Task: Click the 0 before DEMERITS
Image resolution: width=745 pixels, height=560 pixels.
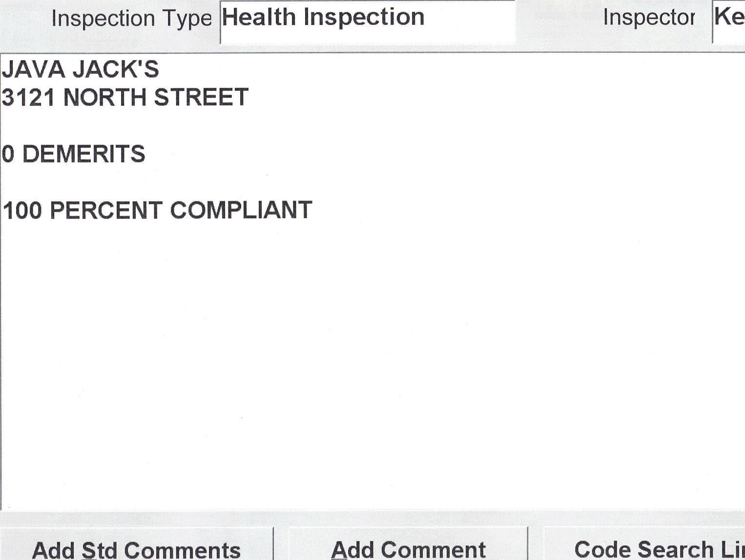Action: click(8, 154)
